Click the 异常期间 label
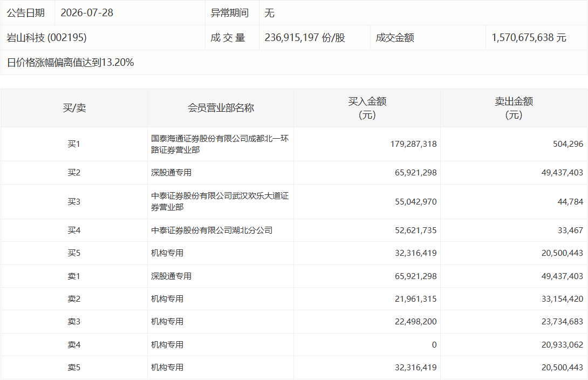Screen dimensions: 588x380 click(229, 13)
